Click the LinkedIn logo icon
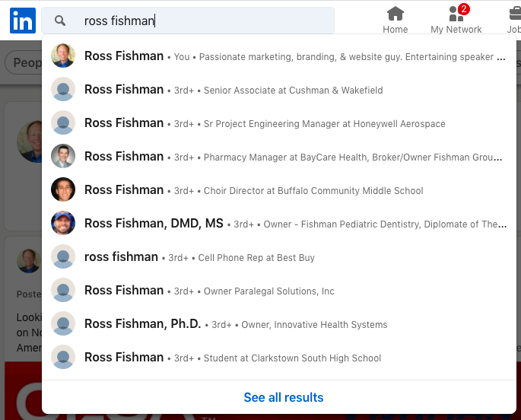The image size is (521, 420). pos(23,21)
